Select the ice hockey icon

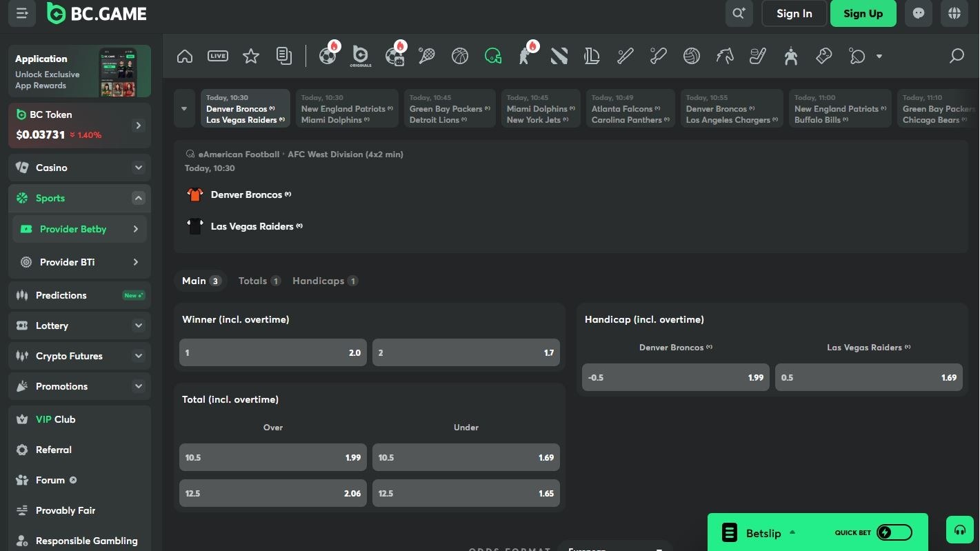coord(758,56)
